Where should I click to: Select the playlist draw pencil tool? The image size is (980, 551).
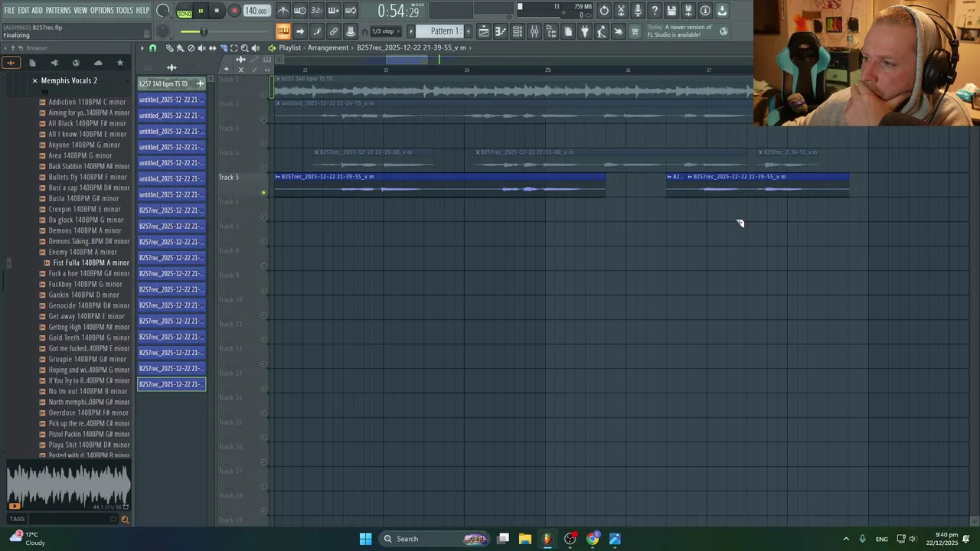coord(169,48)
